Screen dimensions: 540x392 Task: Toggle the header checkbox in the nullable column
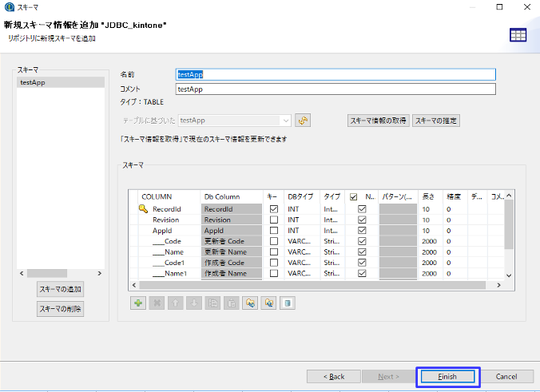point(353,197)
